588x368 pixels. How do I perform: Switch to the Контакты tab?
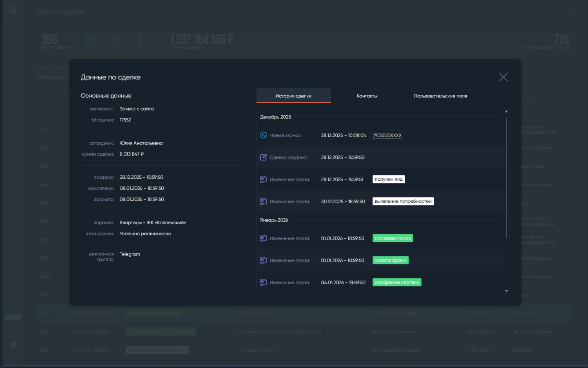[x=367, y=96]
